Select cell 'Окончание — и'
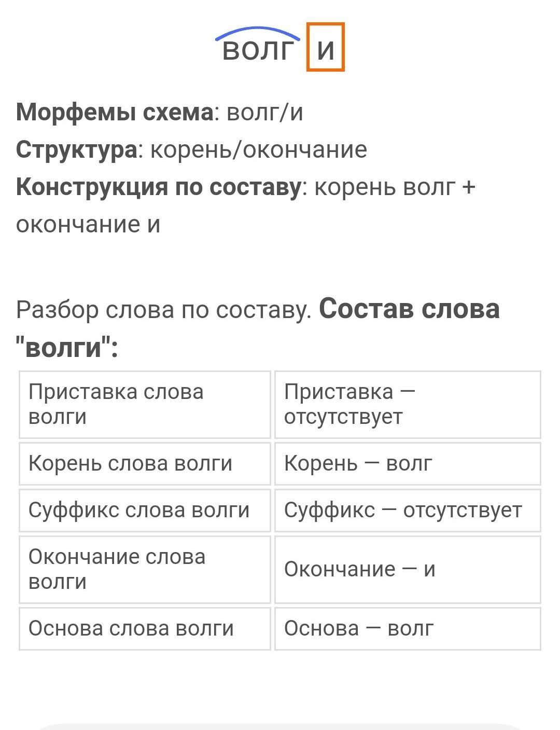 [x=408, y=569]
